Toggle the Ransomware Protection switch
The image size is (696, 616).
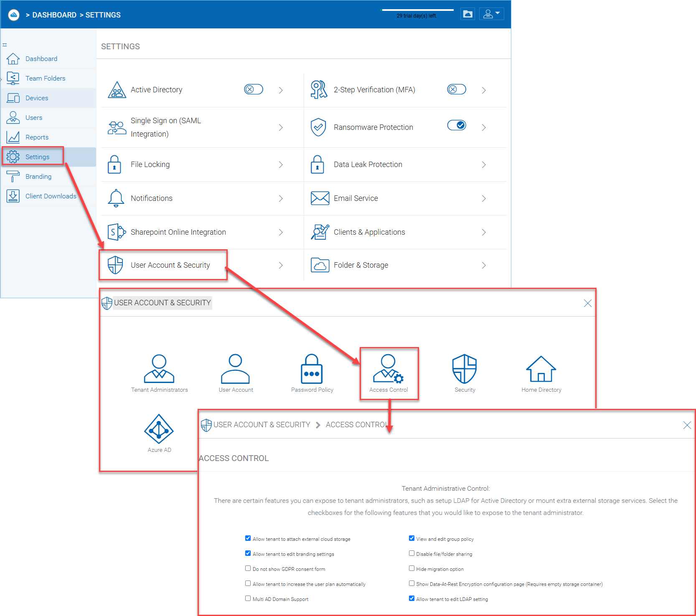click(457, 125)
